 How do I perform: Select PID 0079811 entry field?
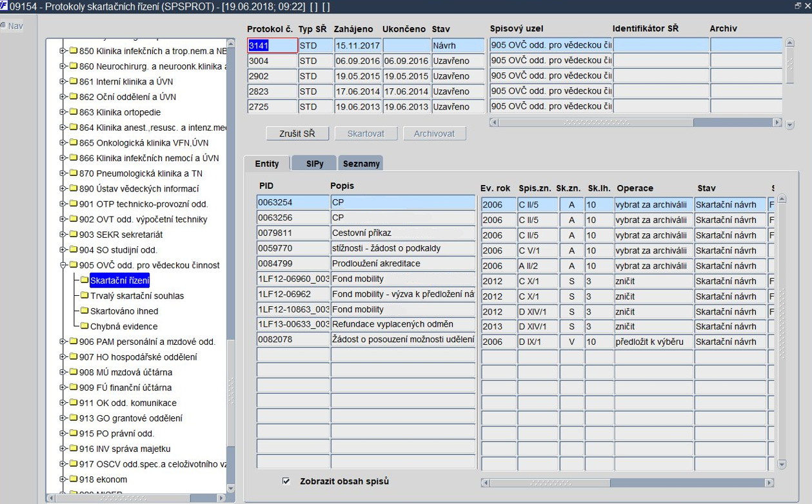293,233
